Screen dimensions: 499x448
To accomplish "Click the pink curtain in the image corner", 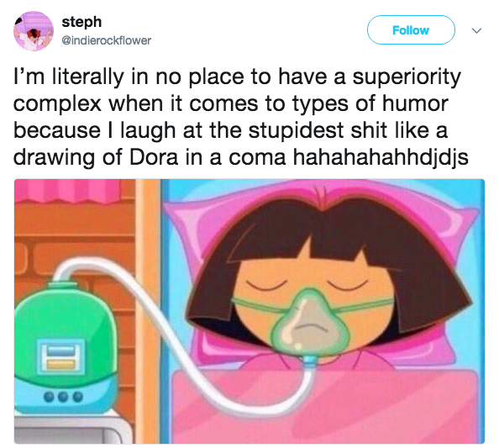I will [67, 191].
